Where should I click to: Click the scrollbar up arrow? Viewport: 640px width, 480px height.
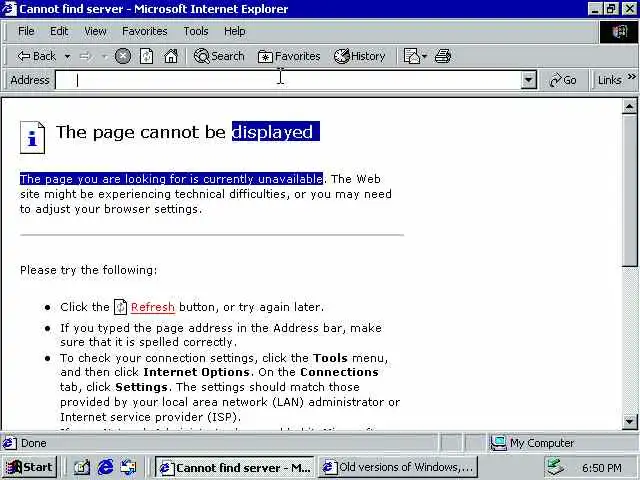[629, 107]
